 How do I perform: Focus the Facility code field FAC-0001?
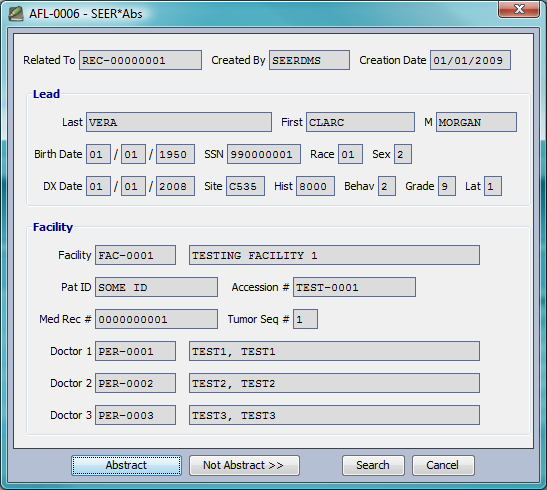(x=135, y=255)
